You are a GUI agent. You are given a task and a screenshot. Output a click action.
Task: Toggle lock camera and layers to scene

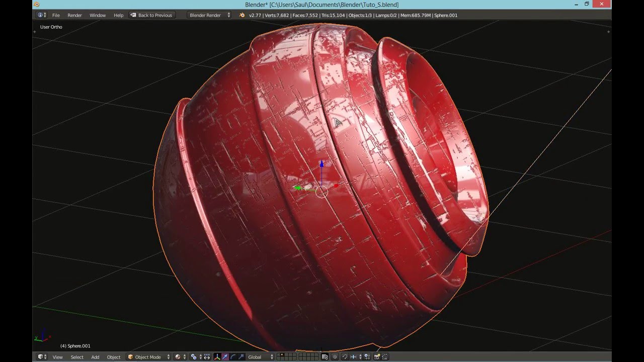pos(325,357)
